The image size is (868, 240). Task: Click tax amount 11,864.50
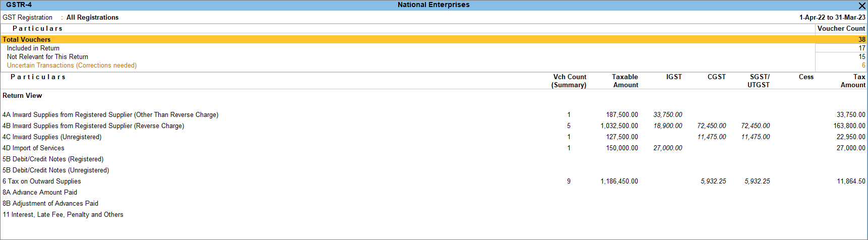tap(851, 182)
